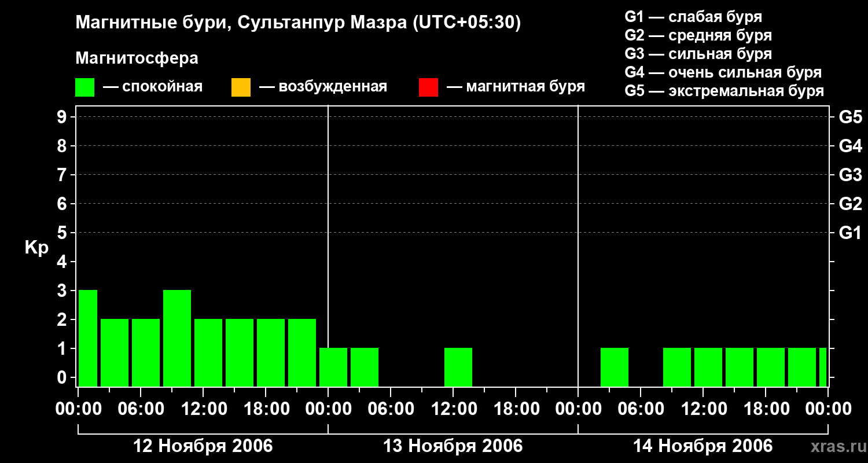
Task: Click the Kp 1 bar crossing the 12–13 Ноября midnight line
Action: pyautogui.click(x=333, y=367)
